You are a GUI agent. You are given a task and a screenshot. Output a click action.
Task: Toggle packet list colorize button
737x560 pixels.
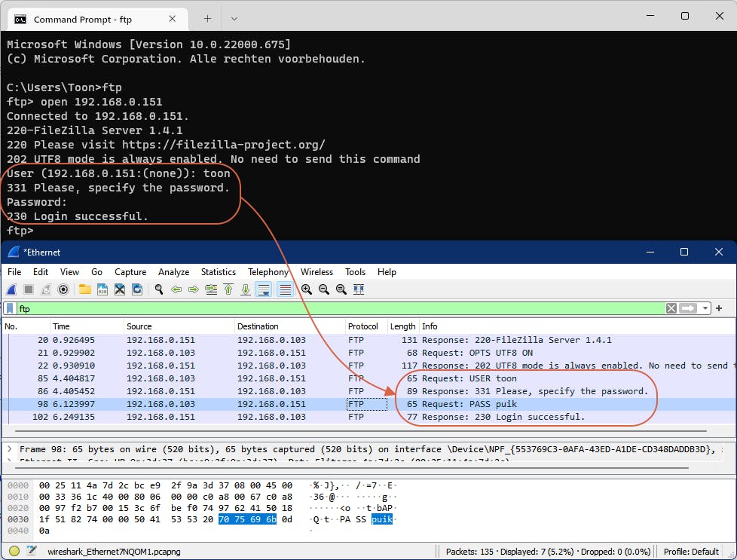(x=286, y=289)
